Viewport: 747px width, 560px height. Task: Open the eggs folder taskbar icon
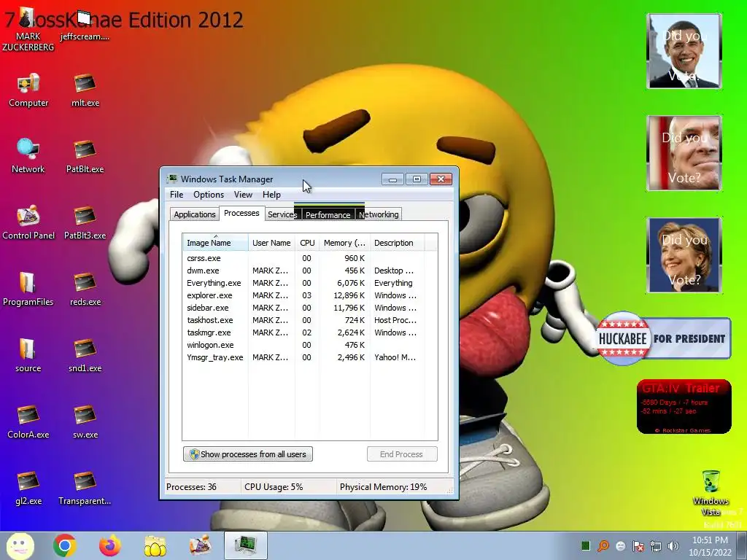(x=155, y=545)
